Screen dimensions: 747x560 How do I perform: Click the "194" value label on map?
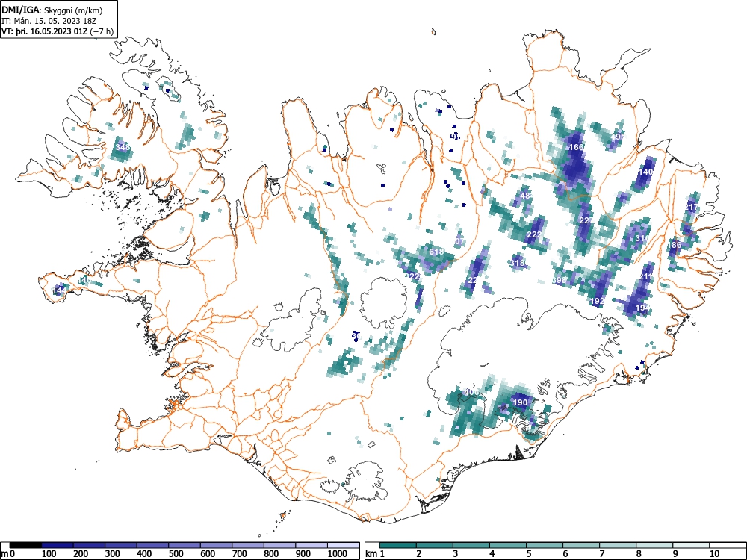[642, 308]
